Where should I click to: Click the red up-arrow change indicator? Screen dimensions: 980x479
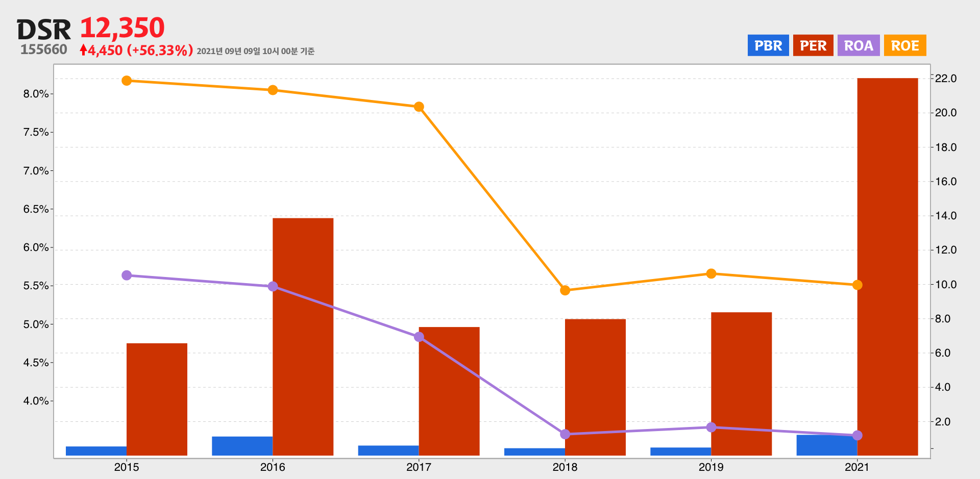click(83, 50)
